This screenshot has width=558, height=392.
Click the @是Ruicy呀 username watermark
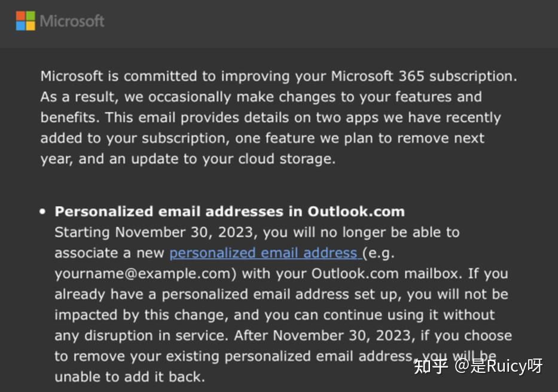click(x=498, y=366)
